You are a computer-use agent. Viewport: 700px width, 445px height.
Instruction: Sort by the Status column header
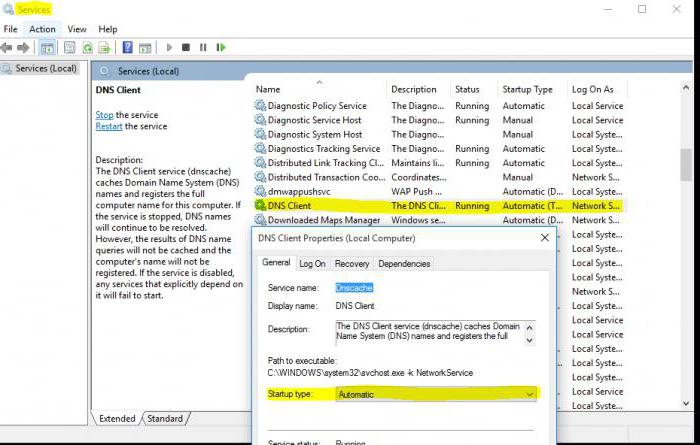coord(474,89)
